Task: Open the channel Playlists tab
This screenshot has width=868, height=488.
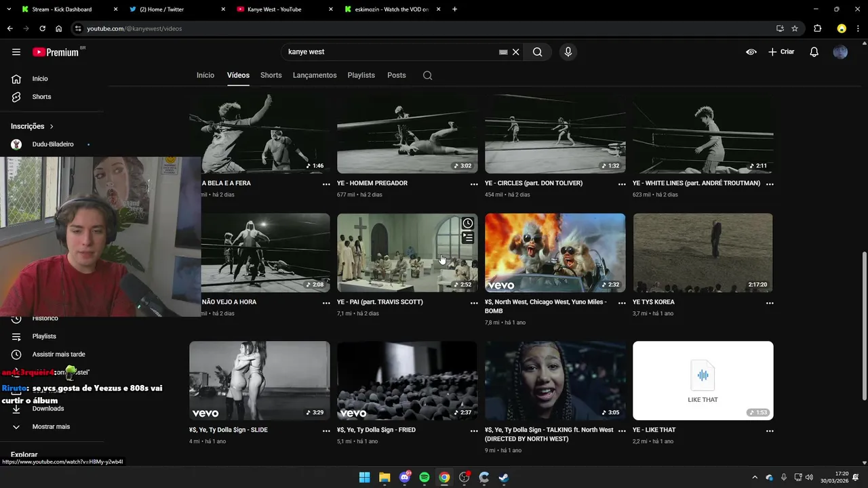Action: [x=361, y=75]
